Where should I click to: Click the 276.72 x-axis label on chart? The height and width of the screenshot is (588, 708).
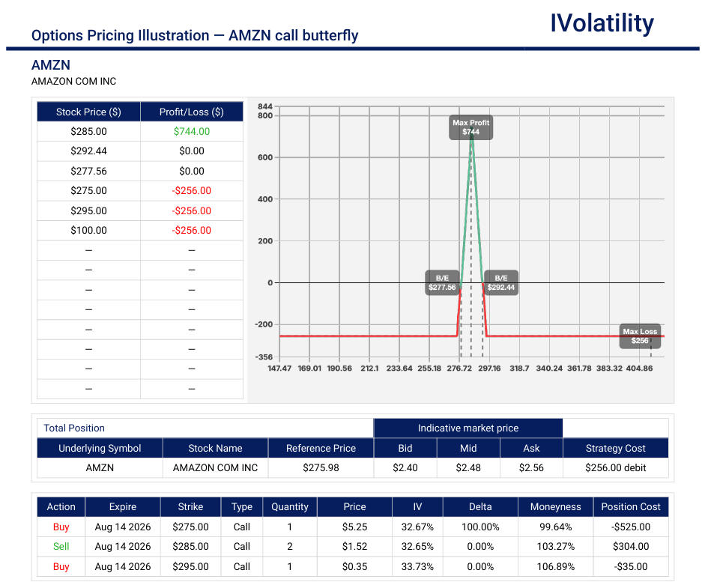tap(459, 369)
